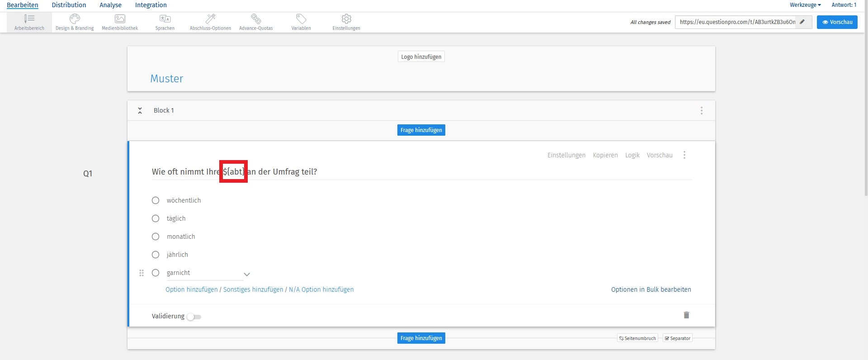Click the survey URL input field
Image resolution: width=868 pixels, height=360 pixels.
736,22
